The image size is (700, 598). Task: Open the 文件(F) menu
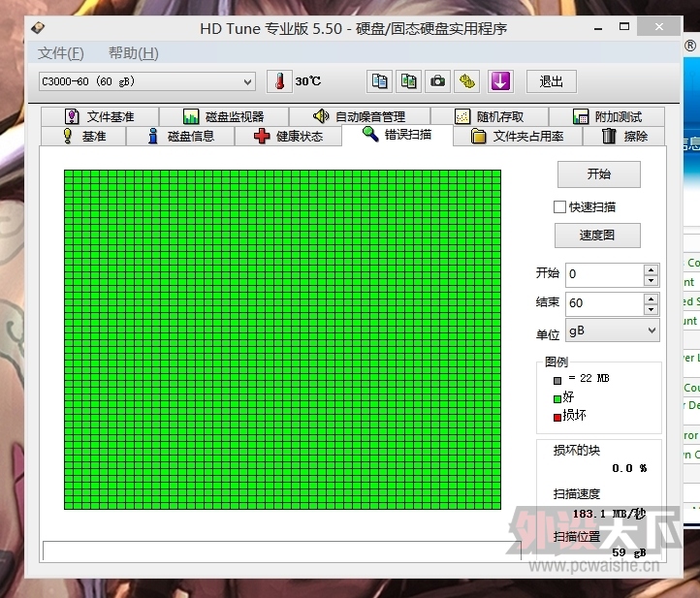[x=61, y=53]
